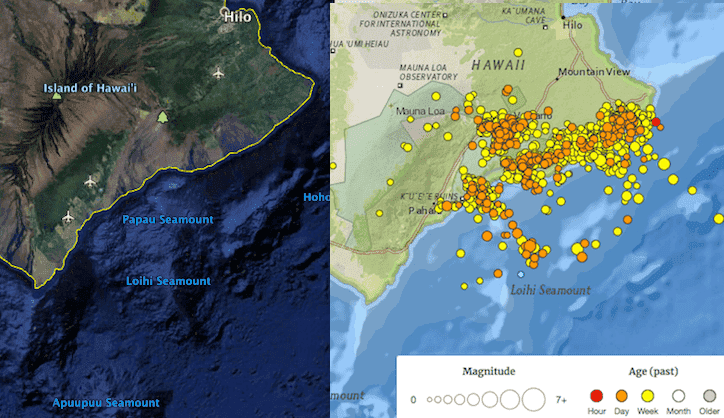Click the Onizuka Center label
This screenshot has width=724, height=418.
pos(400,24)
